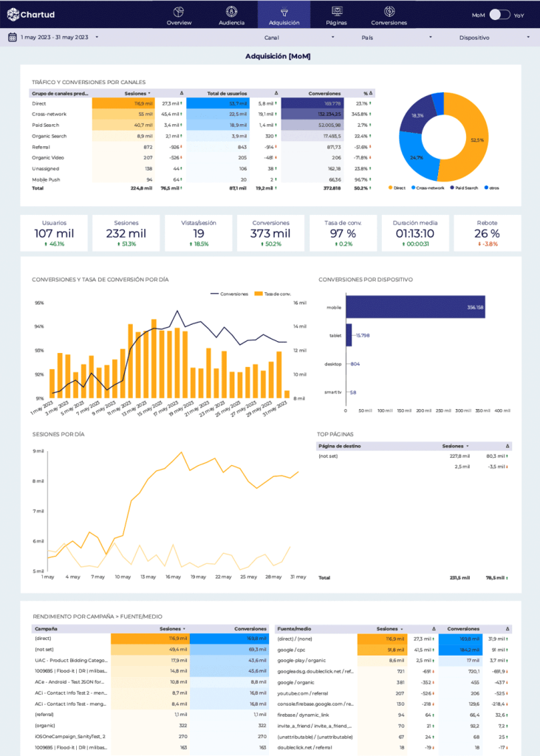The image size is (540, 756).
Task: Click the 'ACe - Android - Test JSON for...' campaign
Action: (69, 681)
